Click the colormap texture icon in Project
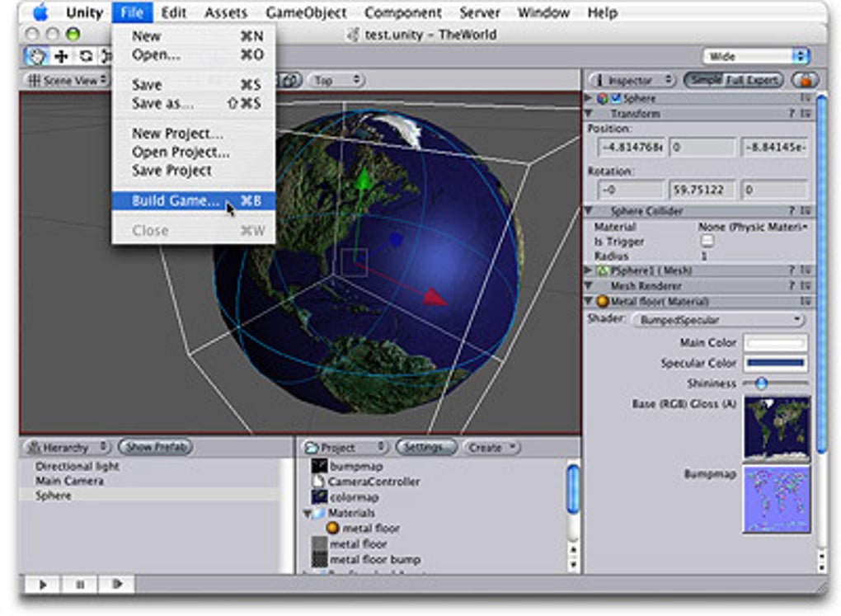 tap(320, 497)
